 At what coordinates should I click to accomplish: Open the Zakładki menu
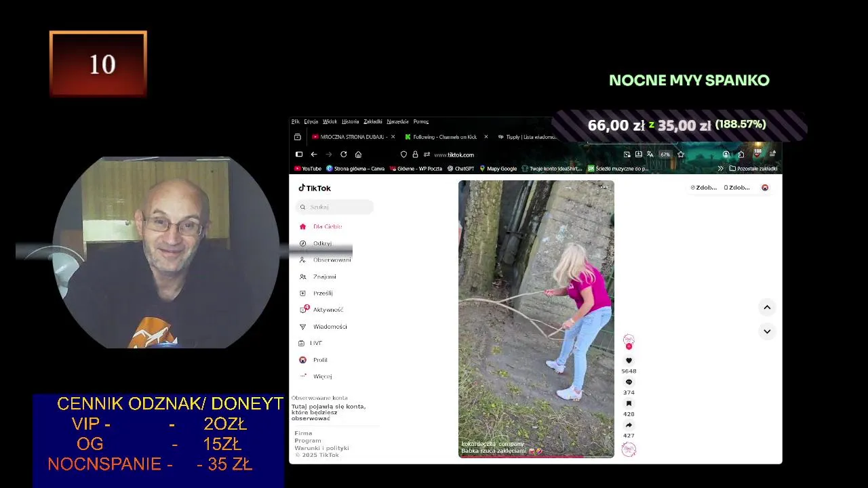tap(373, 121)
